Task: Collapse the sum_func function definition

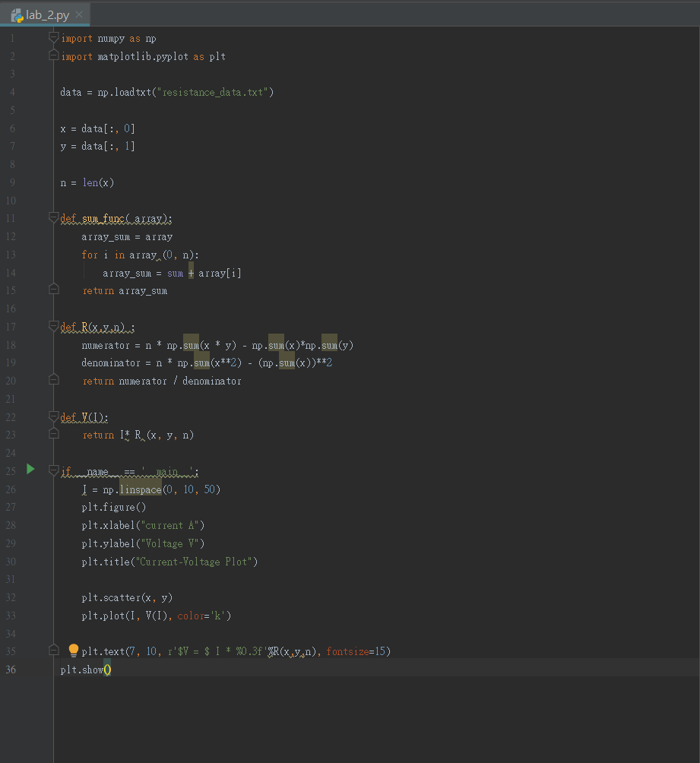Action: coord(53,217)
